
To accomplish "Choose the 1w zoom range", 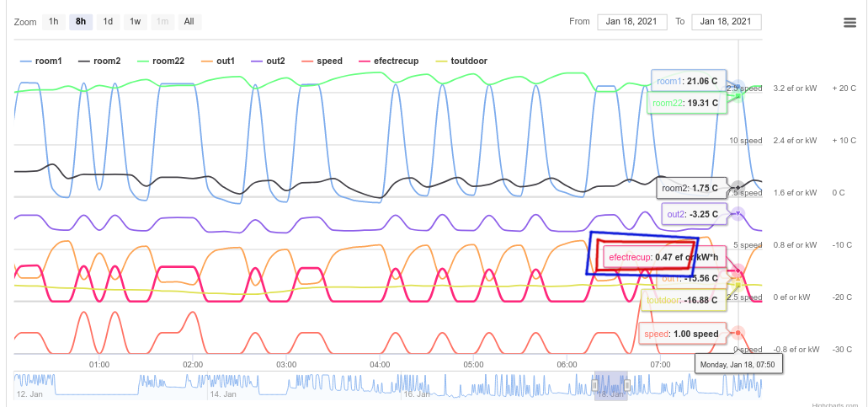I will click(135, 22).
